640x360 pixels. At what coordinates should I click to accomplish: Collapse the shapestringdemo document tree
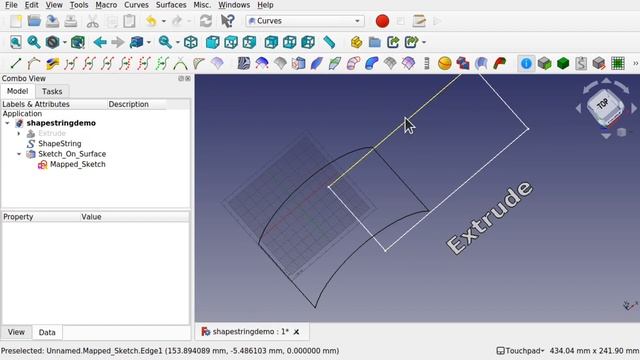pos(7,123)
